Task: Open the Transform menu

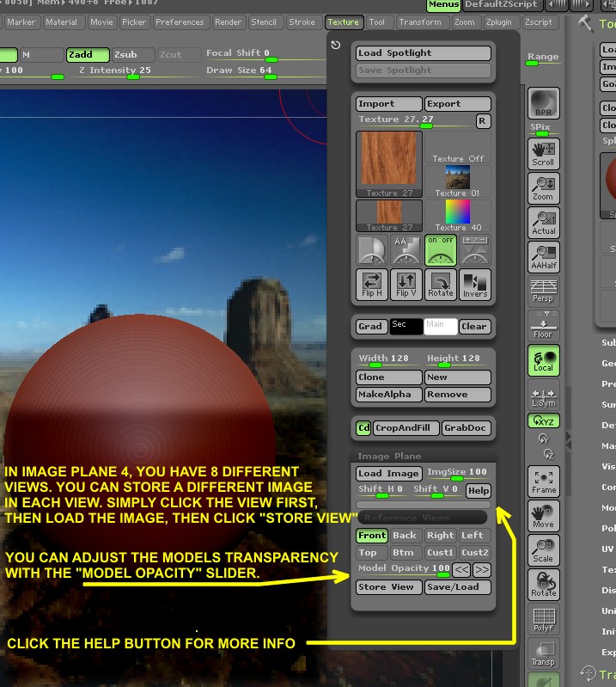Action: click(x=420, y=22)
